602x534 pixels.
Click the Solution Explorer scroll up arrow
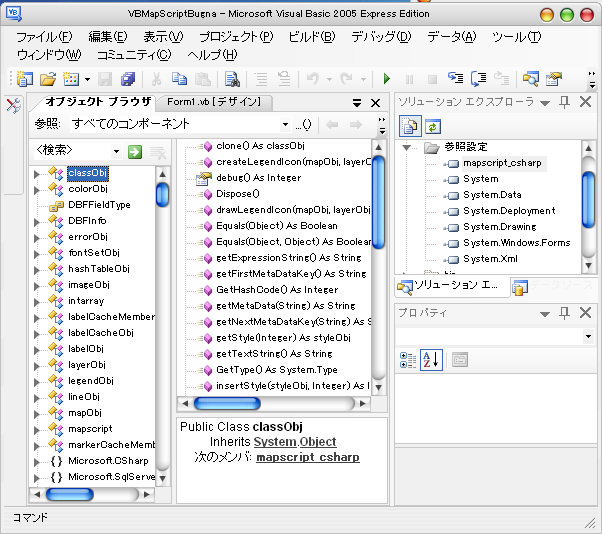point(588,148)
